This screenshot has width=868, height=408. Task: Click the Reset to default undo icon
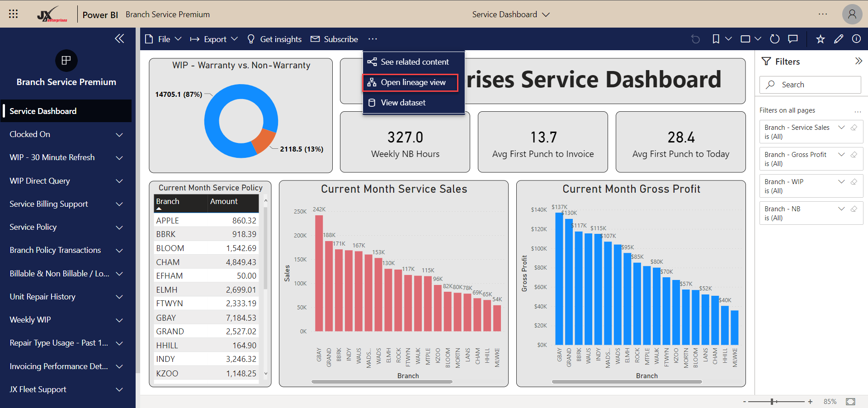pos(695,39)
